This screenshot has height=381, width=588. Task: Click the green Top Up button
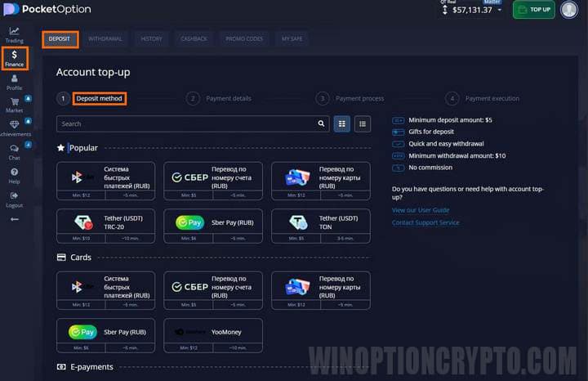(x=533, y=10)
